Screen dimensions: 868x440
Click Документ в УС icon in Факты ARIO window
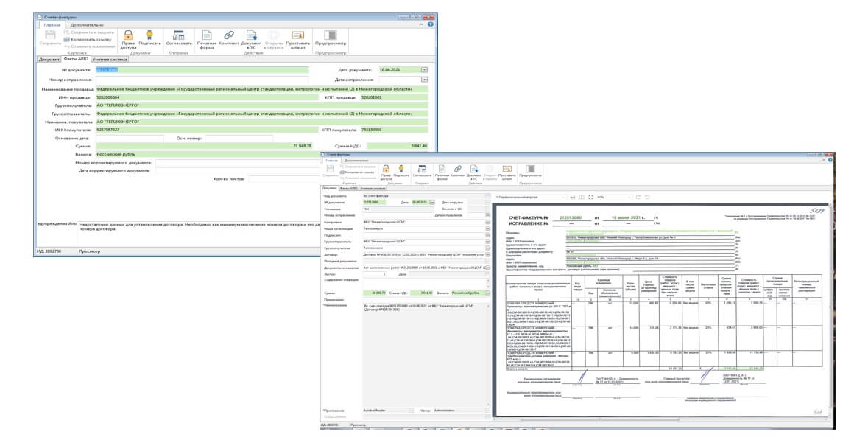[251, 35]
